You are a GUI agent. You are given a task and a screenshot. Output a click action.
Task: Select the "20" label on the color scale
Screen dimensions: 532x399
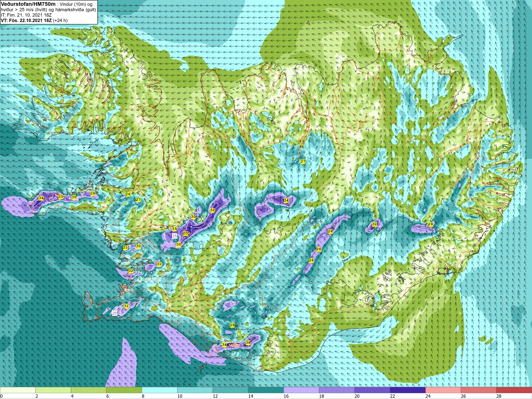tap(357, 396)
